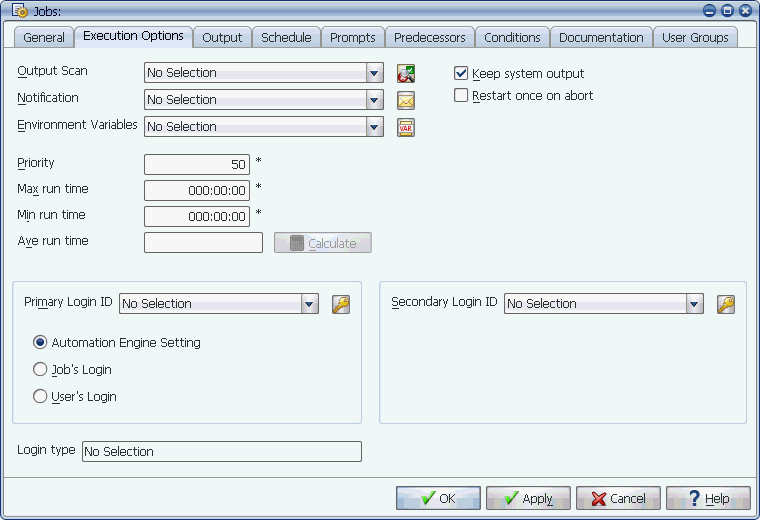Screen dimensions: 760x520
Task: Maximize the Jobs window
Action: coord(727,10)
